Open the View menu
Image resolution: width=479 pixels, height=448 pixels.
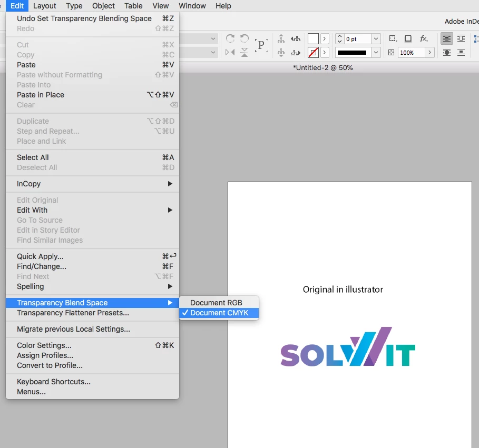160,6
